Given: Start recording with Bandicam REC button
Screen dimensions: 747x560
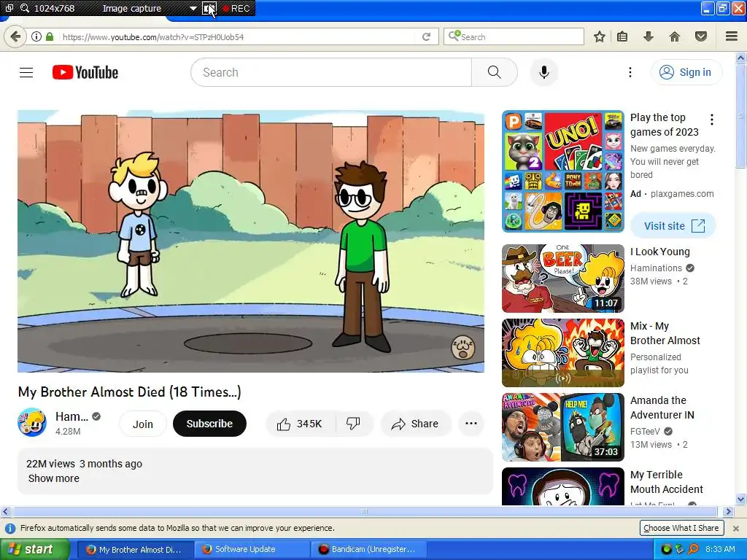Looking at the screenshot, I should [236, 8].
